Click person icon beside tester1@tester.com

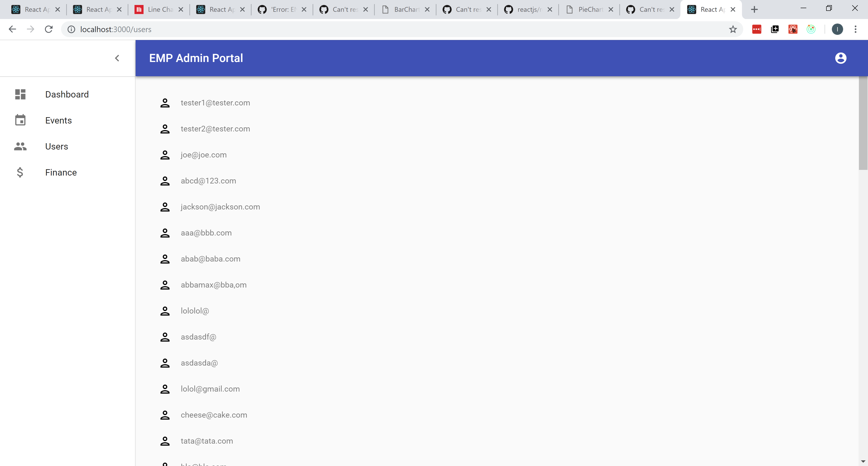(x=165, y=103)
